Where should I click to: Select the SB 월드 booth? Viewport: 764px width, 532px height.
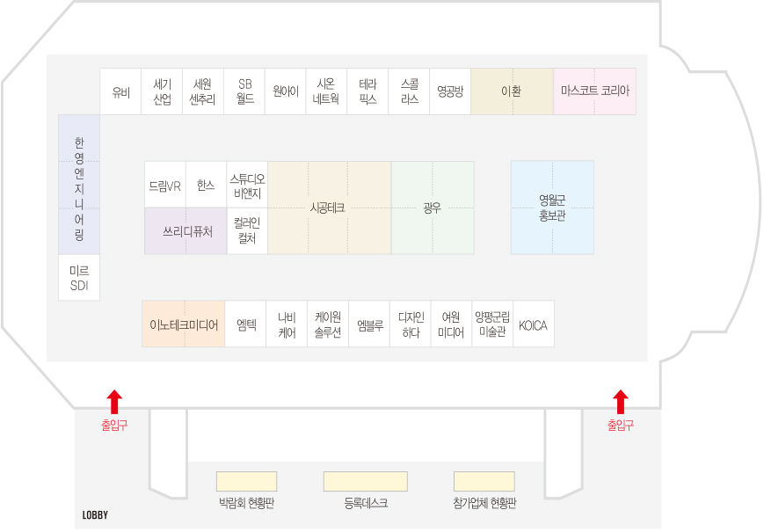pyautogui.click(x=245, y=91)
